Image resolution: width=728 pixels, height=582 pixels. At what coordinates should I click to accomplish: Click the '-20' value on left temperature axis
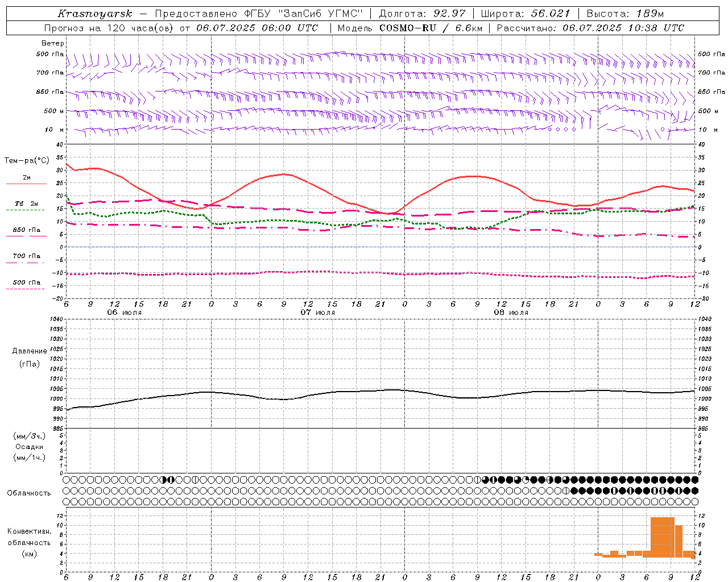(x=57, y=298)
